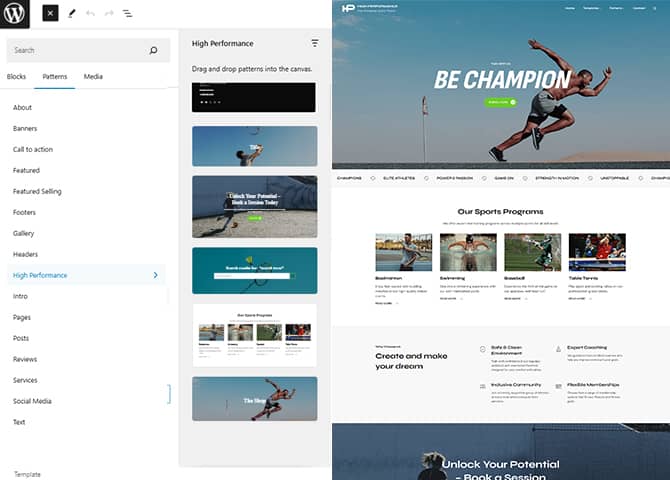Switch to the Blocks tab
Viewport: 670px width, 480px height.
[17, 77]
